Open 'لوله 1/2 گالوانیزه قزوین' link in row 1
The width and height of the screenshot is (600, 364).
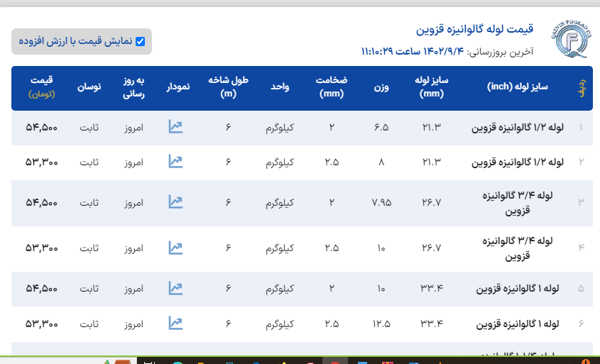click(518, 128)
